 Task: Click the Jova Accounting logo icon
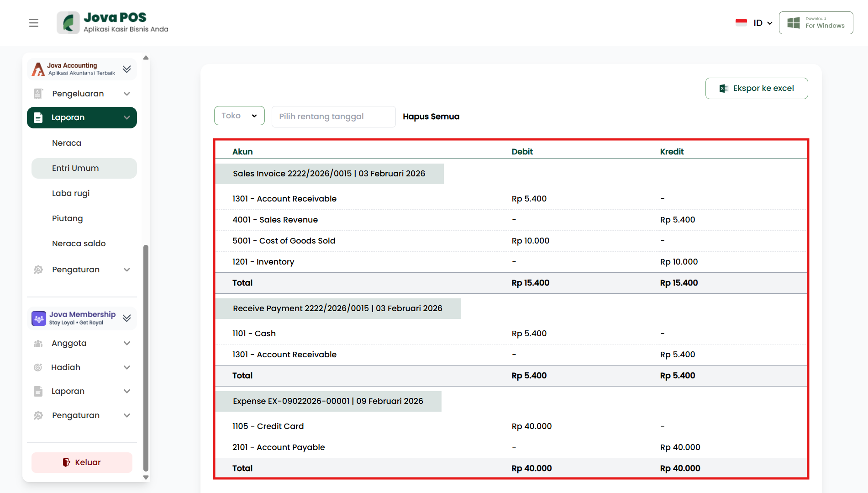pos(38,69)
